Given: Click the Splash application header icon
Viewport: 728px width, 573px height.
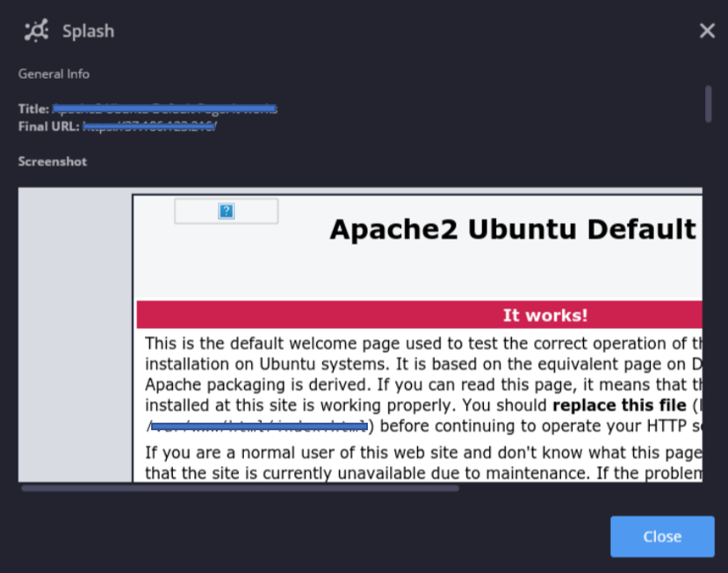Looking at the screenshot, I should [x=35, y=30].
